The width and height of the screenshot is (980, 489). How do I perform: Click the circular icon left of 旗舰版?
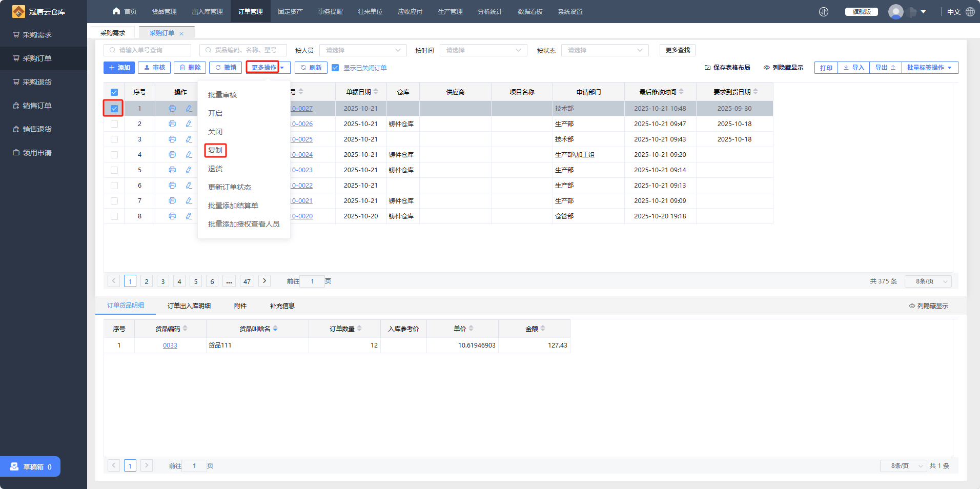pos(824,12)
